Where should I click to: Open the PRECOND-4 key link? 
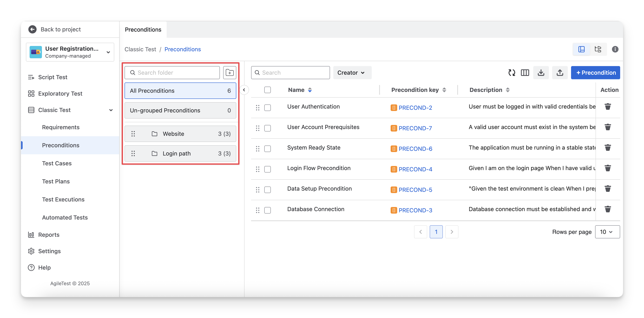(x=415, y=169)
